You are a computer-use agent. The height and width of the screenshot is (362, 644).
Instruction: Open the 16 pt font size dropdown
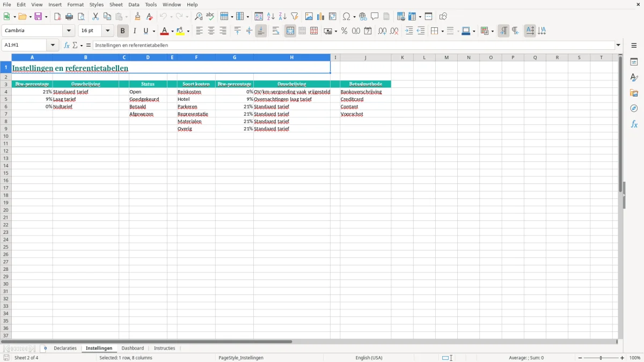[107, 31]
